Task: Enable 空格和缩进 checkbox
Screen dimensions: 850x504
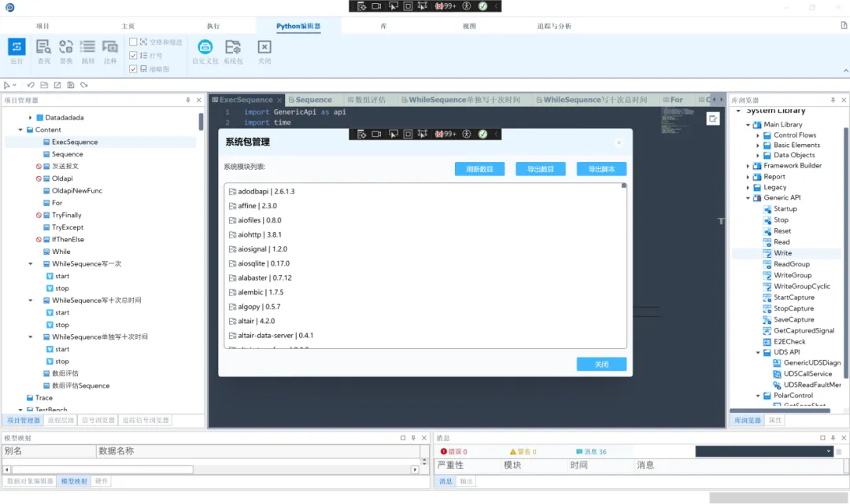Action: point(133,42)
